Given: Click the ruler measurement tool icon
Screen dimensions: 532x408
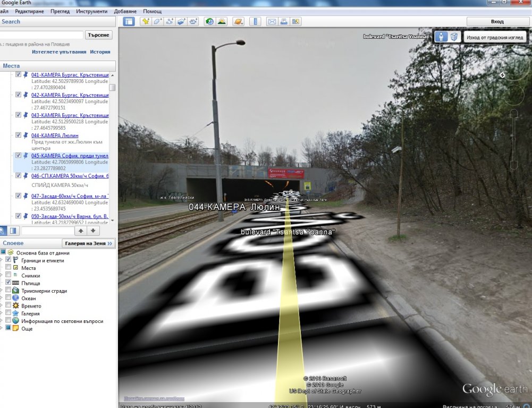Looking at the screenshot, I should tap(256, 22).
